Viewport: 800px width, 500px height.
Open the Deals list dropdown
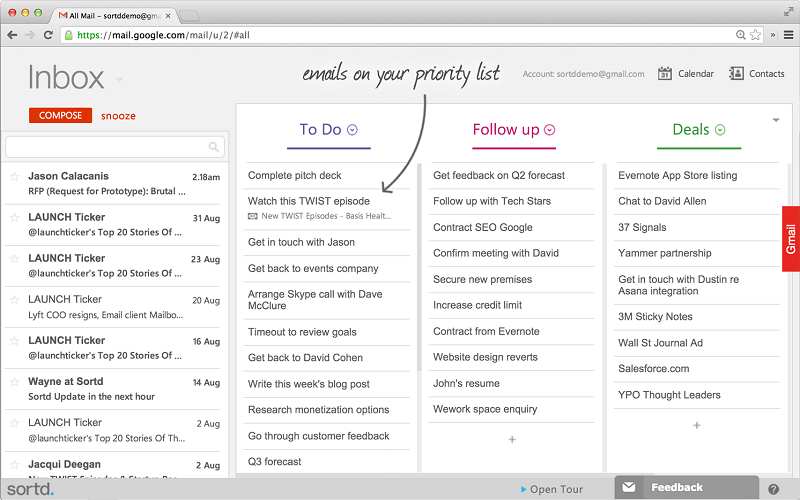720,130
